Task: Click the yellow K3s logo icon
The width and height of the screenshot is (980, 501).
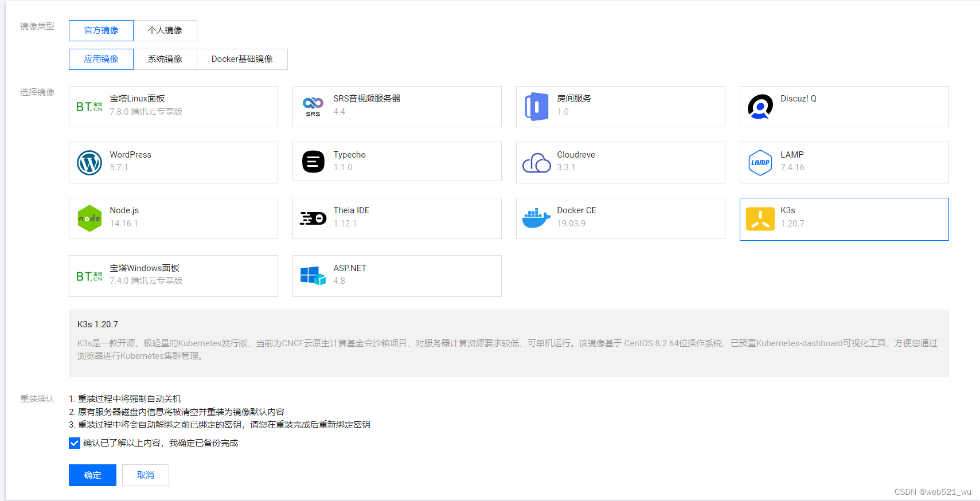Action: coord(760,219)
